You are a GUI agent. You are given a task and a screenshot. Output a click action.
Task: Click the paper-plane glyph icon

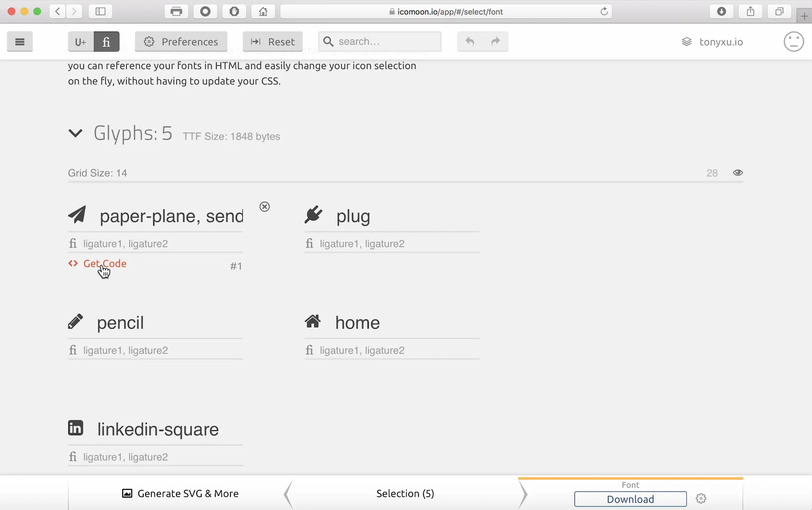(x=77, y=215)
